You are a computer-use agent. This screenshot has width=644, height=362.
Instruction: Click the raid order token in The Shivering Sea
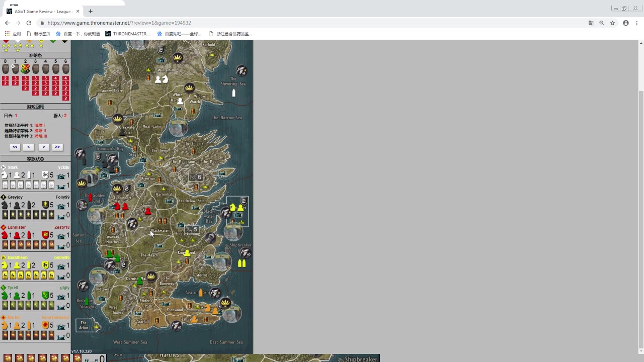coord(242,70)
